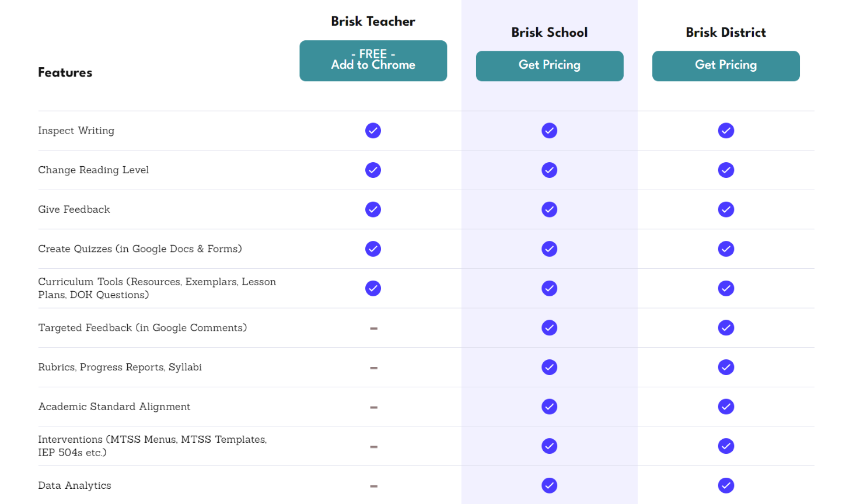
Task: Select the Academic Standard Alignment checkmark under Brisk District
Action: tap(726, 407)
